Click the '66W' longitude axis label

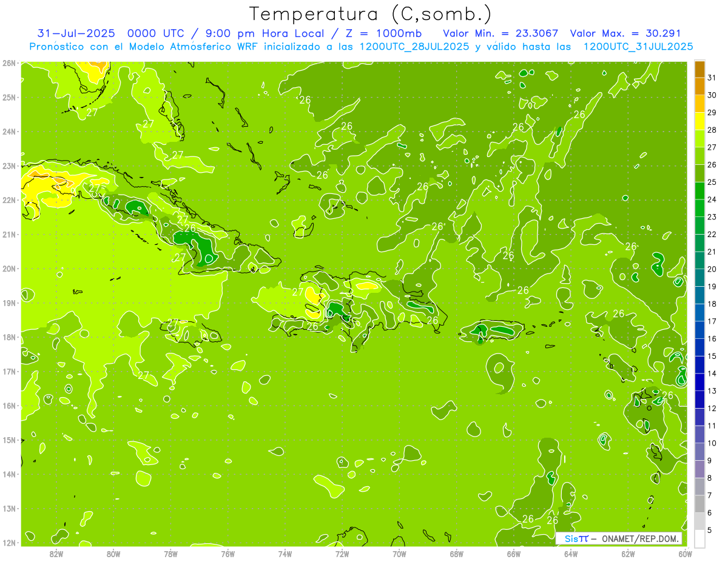click(514, 554)
